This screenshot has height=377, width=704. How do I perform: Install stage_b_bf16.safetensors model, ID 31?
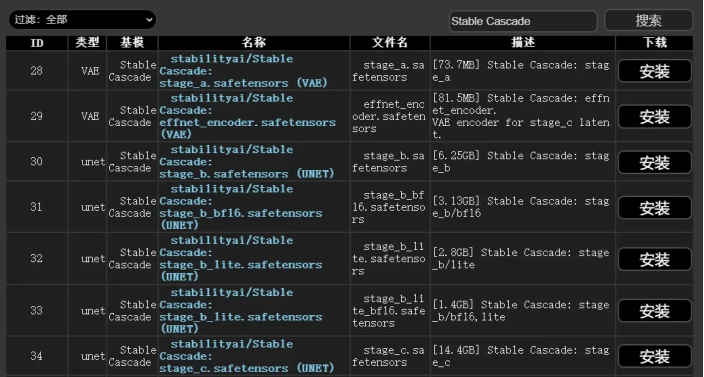[655, 208]
